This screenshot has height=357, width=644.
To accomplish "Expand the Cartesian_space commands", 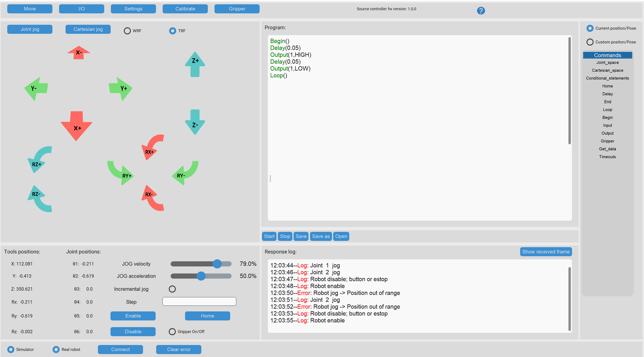I will click(x=607, y=70).
